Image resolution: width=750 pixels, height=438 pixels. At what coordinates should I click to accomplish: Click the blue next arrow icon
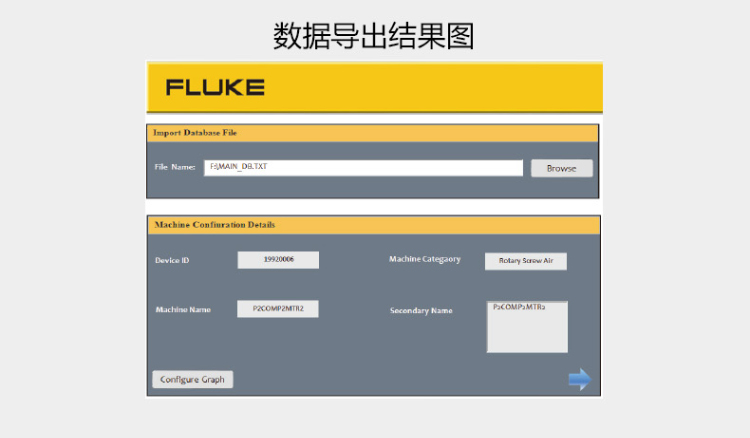[580, 379]
